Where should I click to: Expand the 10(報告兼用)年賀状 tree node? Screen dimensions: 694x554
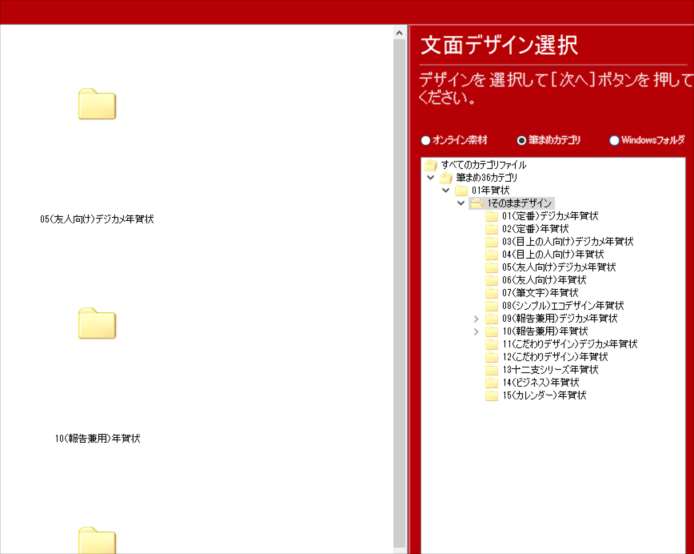476,331
